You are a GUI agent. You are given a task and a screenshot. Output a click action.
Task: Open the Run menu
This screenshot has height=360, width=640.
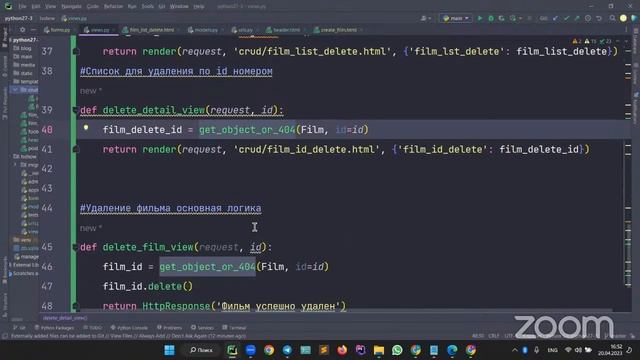pyautogui.click(x=132, y=7)
